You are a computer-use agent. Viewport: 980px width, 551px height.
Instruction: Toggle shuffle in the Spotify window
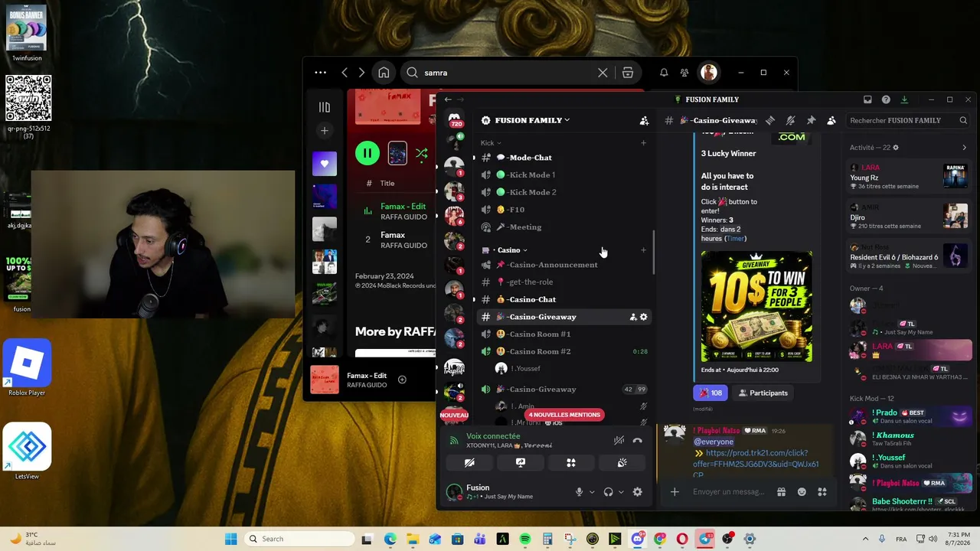[421, 154]
